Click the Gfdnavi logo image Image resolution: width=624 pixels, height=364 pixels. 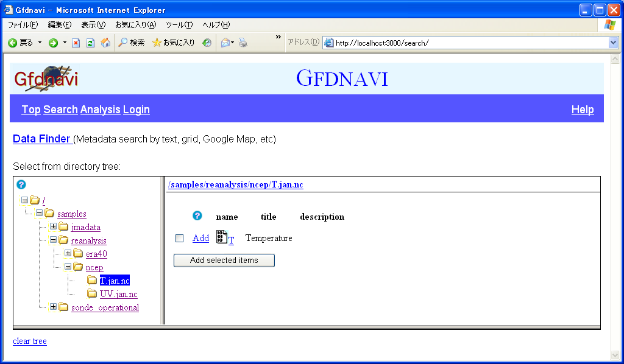click(46, 79)
